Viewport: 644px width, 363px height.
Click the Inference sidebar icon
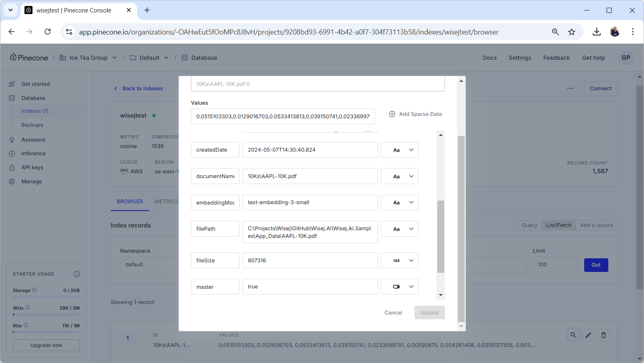(x=12, y=154)
